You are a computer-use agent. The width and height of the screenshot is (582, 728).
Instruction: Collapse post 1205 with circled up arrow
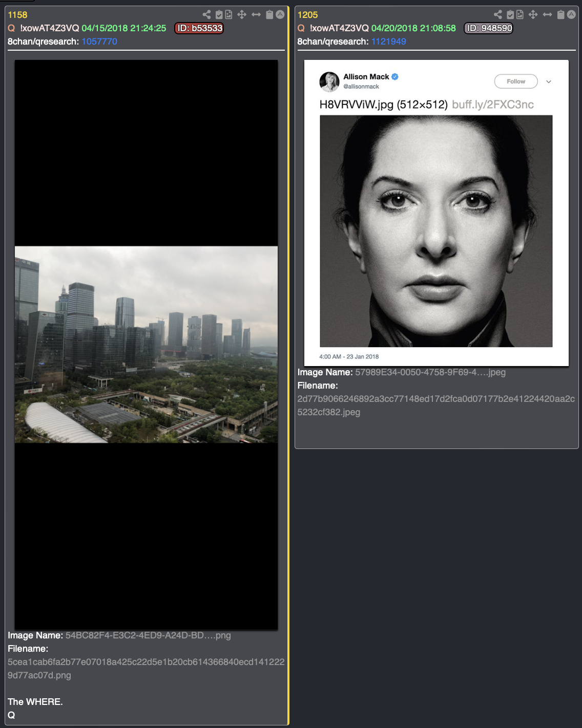tap(571, 14)
